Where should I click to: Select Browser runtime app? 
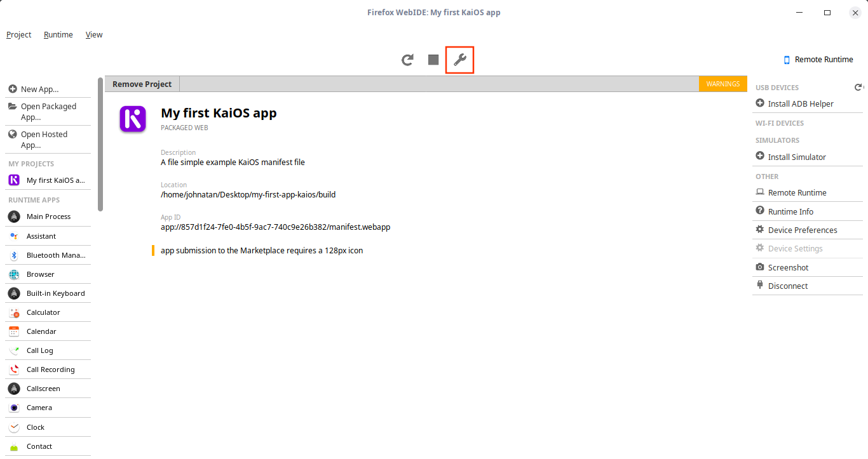coord(49,274)
